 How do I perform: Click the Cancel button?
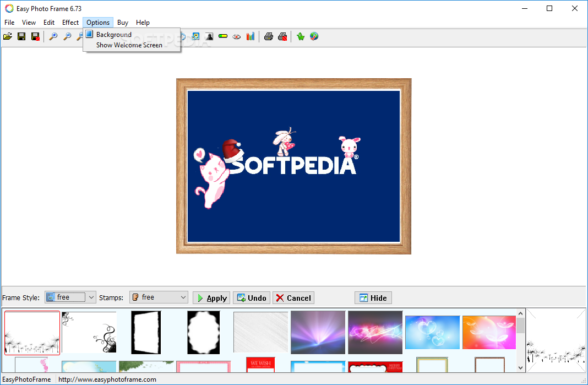[293, 298]
